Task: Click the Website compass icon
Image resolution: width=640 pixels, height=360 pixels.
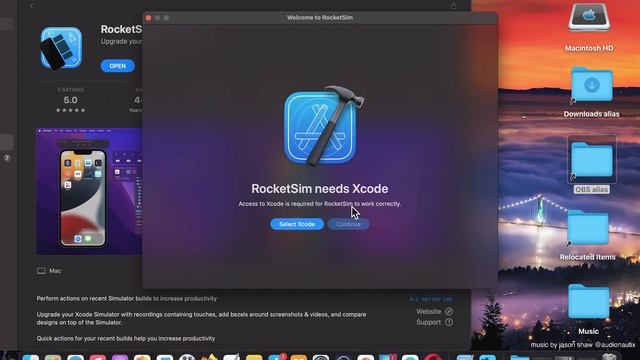Action: (x=449, y=311)
